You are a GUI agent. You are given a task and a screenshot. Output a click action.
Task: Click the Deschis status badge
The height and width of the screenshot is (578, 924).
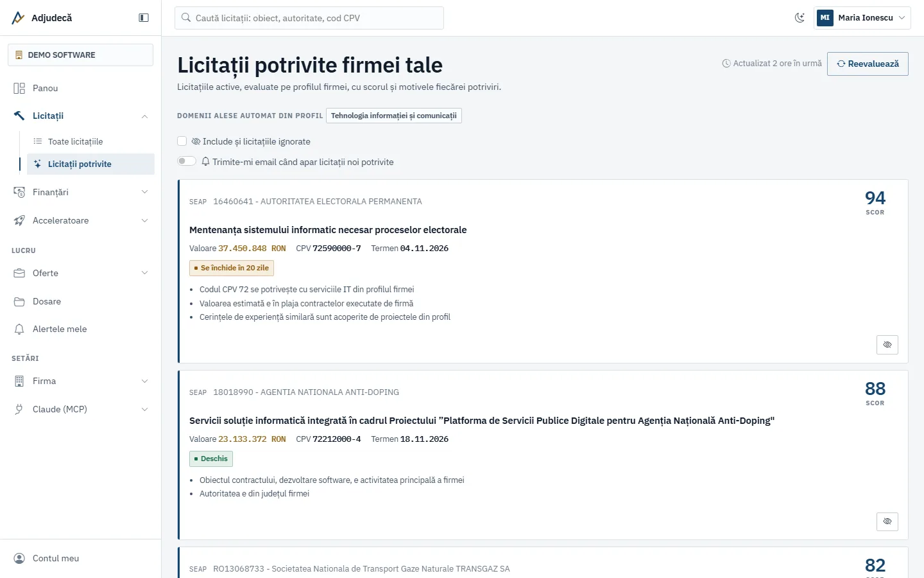[211, 459]
